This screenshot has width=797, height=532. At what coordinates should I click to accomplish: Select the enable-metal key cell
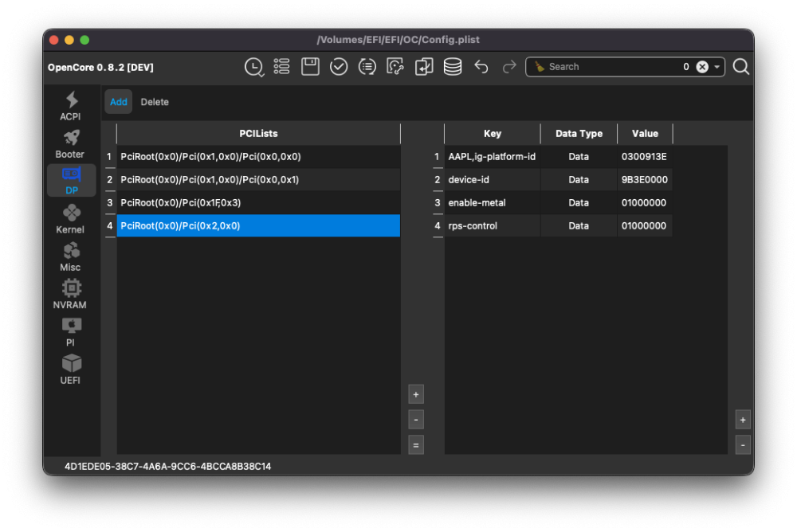(x=492, y=202)
